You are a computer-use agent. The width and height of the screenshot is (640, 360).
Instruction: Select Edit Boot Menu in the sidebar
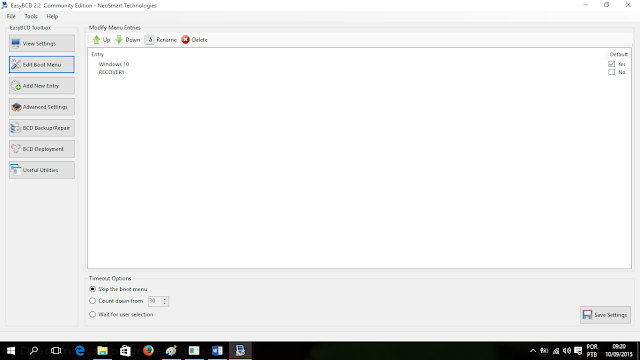point(42,64)
